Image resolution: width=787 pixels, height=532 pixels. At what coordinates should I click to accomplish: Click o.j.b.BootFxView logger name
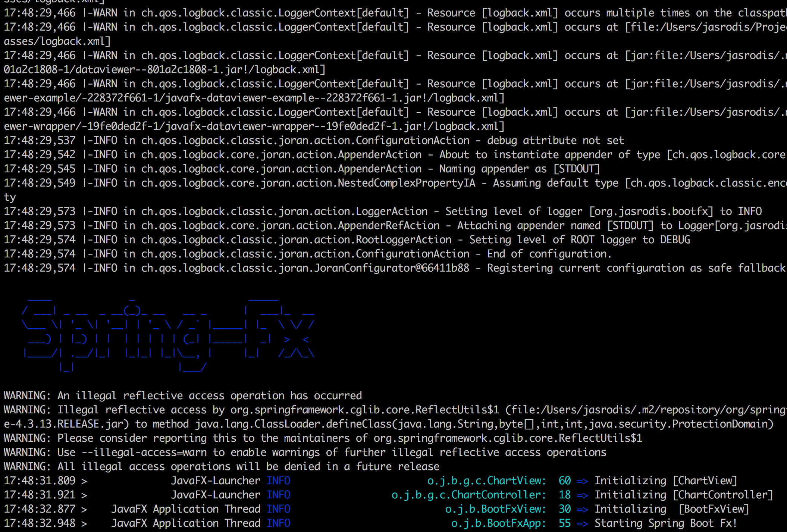tap(495, 509)
